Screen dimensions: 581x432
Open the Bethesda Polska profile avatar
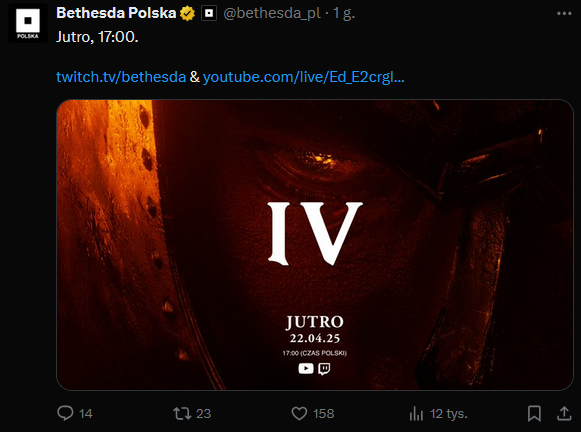28,23
